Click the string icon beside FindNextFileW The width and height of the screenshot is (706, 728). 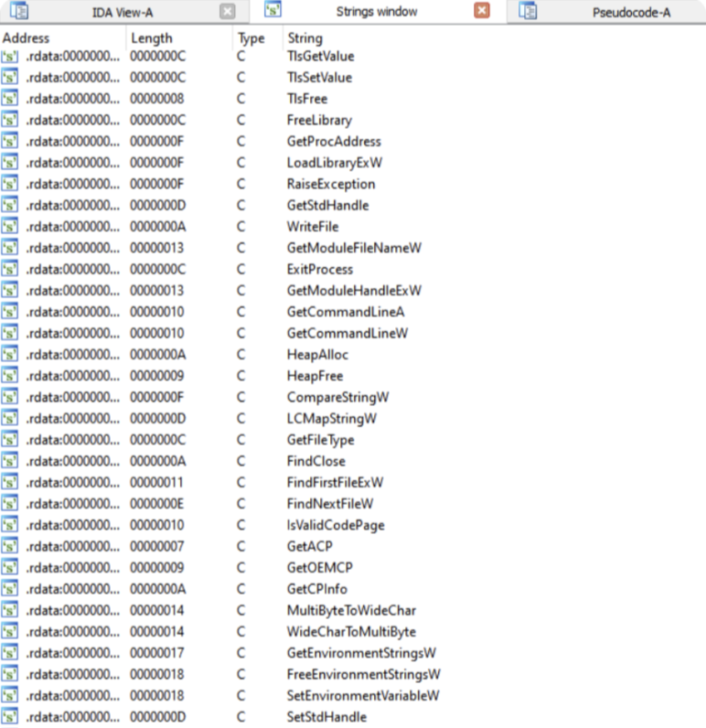[10, 504]
